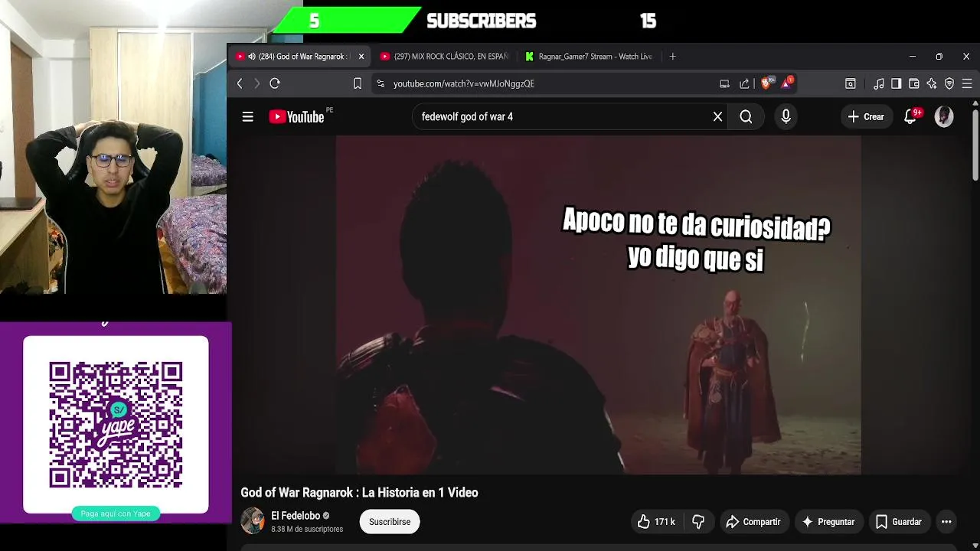
Task: Open El Fedelobo channel avatar
Action: tap(253, 521)
